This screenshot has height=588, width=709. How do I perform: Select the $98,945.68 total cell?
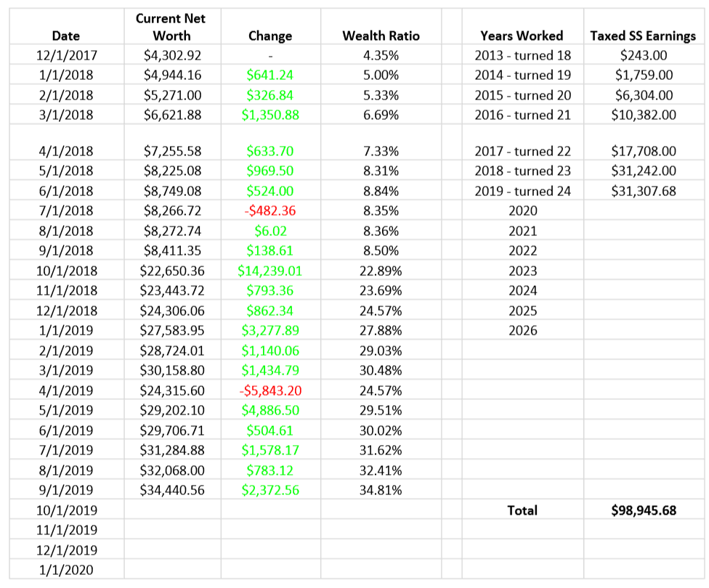pyautogui.click(x=643, y=510)
